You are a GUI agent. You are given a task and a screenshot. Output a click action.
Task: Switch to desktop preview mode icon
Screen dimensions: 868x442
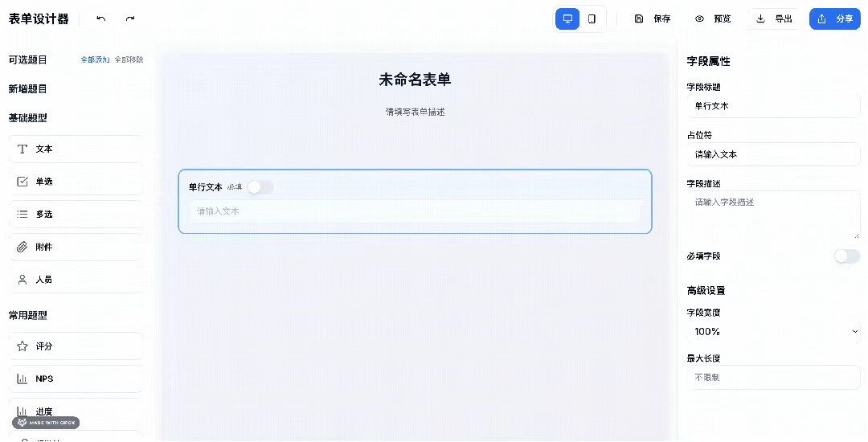coord(567,18)
